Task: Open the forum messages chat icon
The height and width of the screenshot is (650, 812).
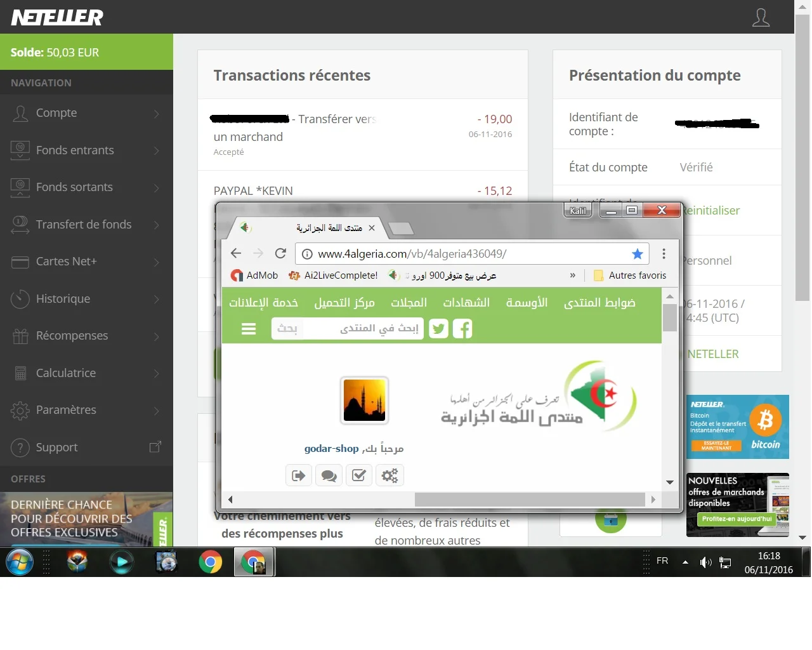Action: click(329, 475)
